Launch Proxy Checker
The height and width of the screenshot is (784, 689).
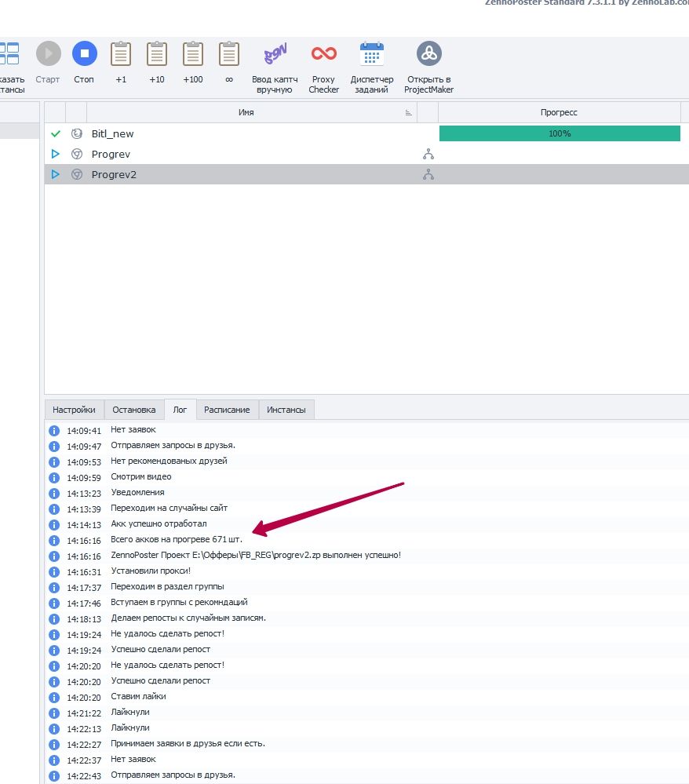324,53
